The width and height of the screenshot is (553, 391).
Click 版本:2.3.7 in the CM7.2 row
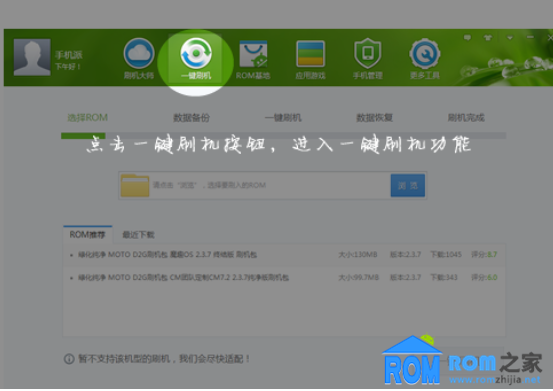coord(405,277)
